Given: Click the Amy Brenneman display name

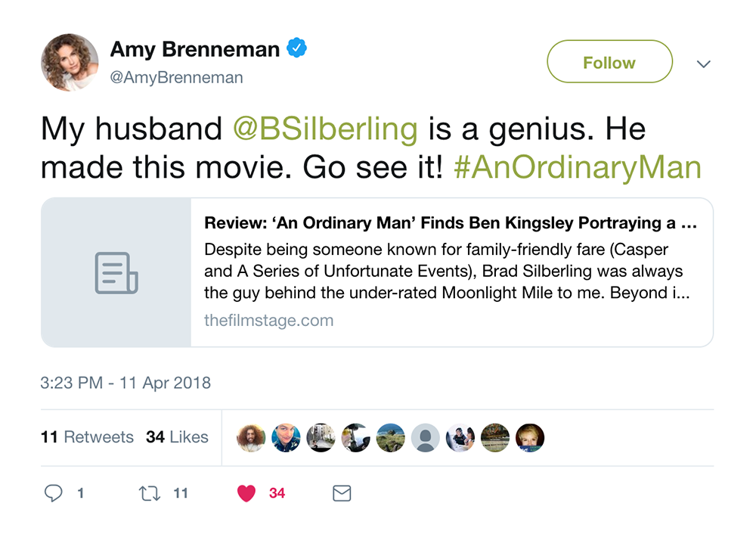Looking at the screenshot, I should tap(195, 50).
